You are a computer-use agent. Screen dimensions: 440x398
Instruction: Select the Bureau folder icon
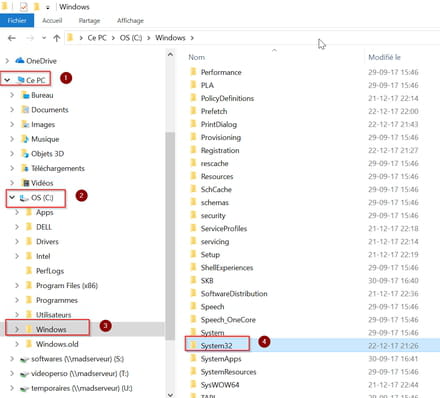25,95
